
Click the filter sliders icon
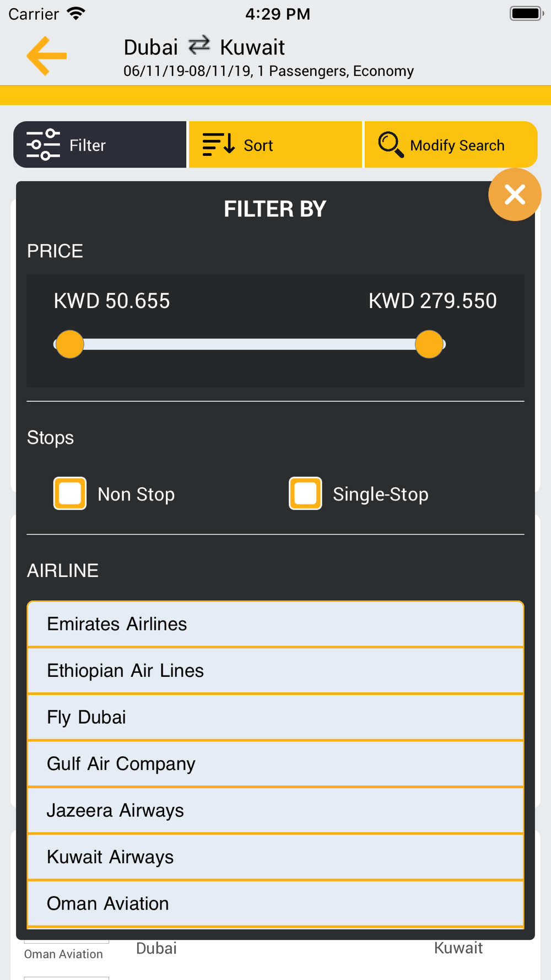tap(43, 145)
